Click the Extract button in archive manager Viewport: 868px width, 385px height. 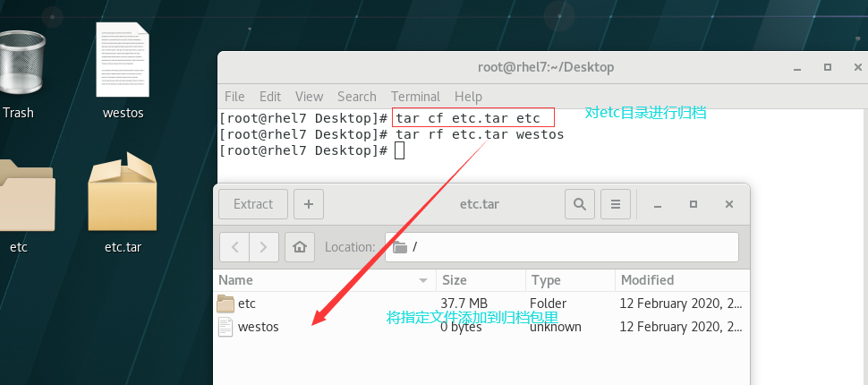pyautogui.click(x=253, y=204)
